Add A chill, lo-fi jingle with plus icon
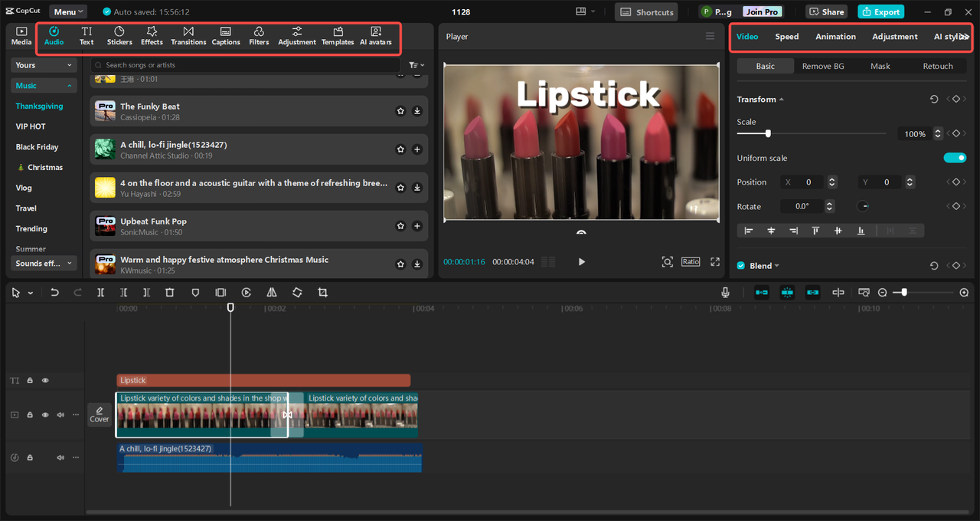980x521 pixels. [x=417, y=149]
